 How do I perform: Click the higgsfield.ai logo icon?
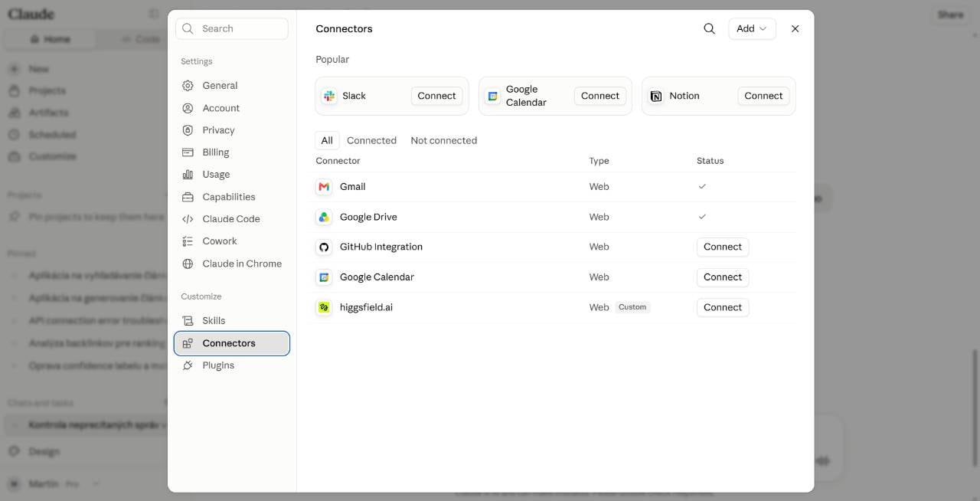click(x=324, y=307)
